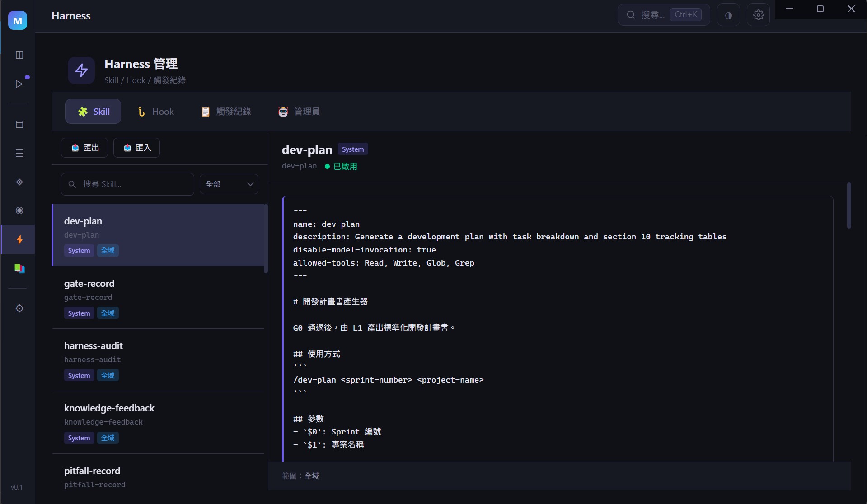Click the Harness 管理 lightning header icon
Screen dimensions: 867x504
(81, 70)
